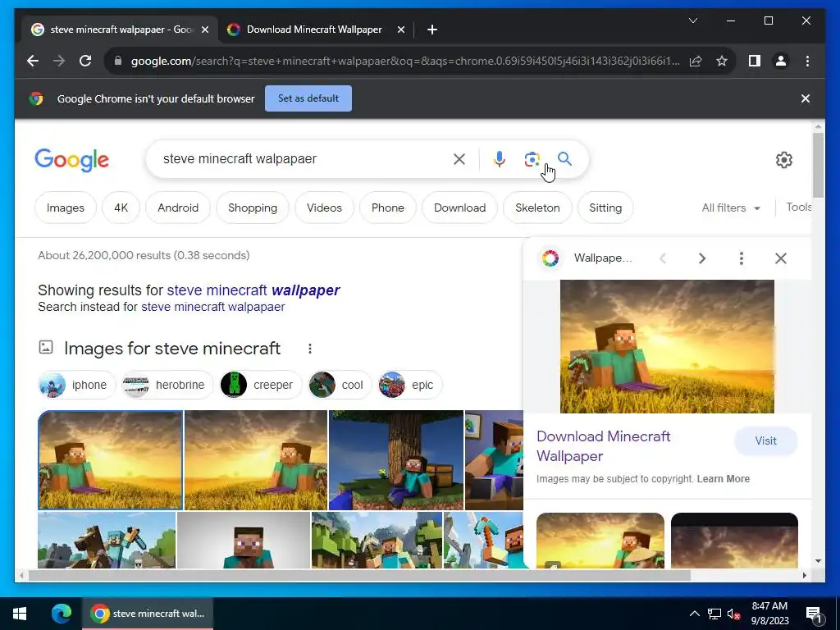Close the Download Minecraft Wallpaper tab
Image resolution: width=840 pixels, height=630 pixels.
pyautogui.click(x=400, y=30)
